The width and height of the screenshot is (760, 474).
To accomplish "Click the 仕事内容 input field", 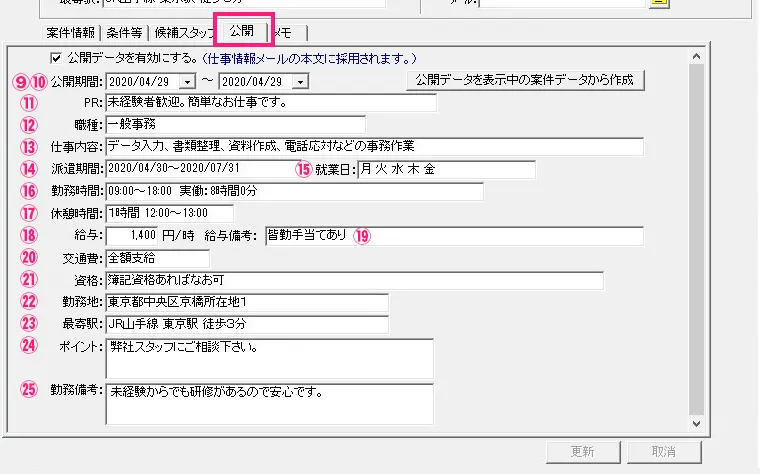I will 374,146.
